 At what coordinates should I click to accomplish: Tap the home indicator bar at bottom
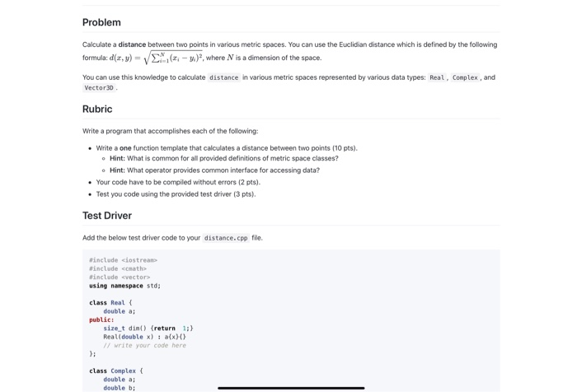(x=291, y=388)
